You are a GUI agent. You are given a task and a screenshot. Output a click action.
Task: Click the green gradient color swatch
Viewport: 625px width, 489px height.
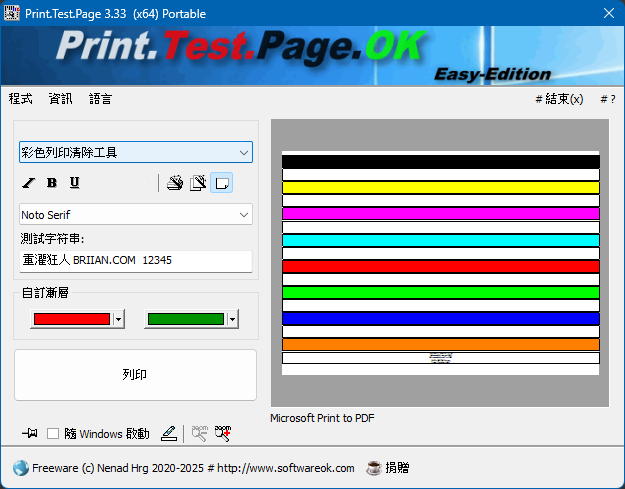(x=185, y=319)
